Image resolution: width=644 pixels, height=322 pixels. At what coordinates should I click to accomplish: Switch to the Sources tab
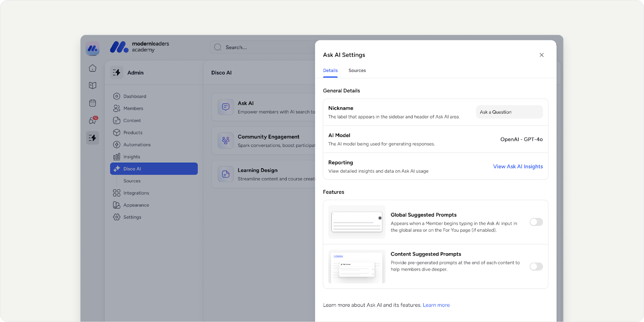pos(357,70)
